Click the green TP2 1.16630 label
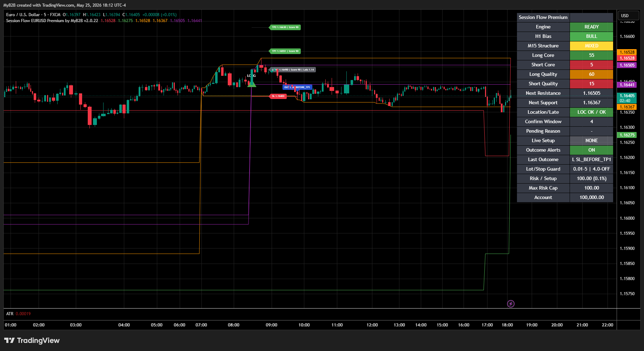 [285, 27]
